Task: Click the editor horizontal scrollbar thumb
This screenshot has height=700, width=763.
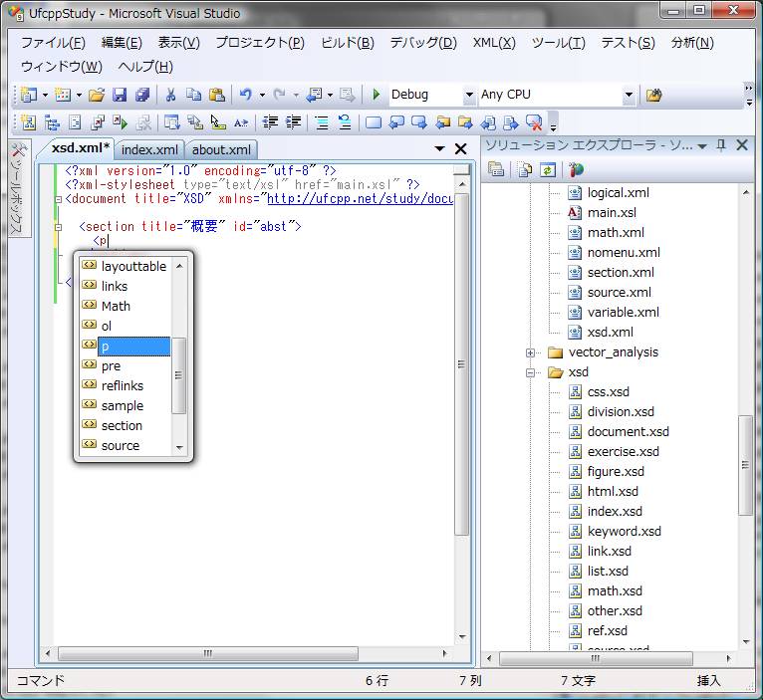Action: [x=208, y=653]
